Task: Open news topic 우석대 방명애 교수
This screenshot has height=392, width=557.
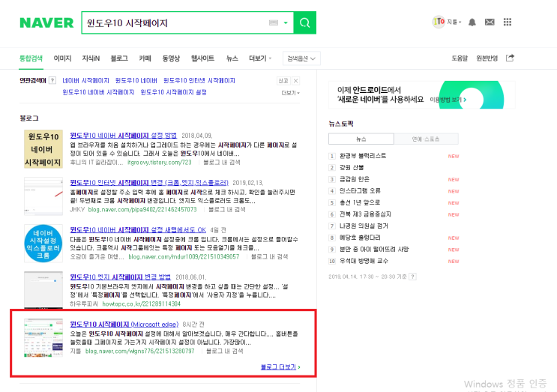Action: coord(364,262)
